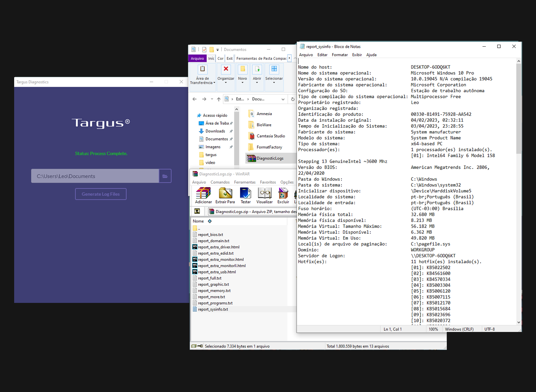Open the Visualizar file viewer icon
Image resolution: width=536 pixels, height=392 pixels.
(264, 194)
